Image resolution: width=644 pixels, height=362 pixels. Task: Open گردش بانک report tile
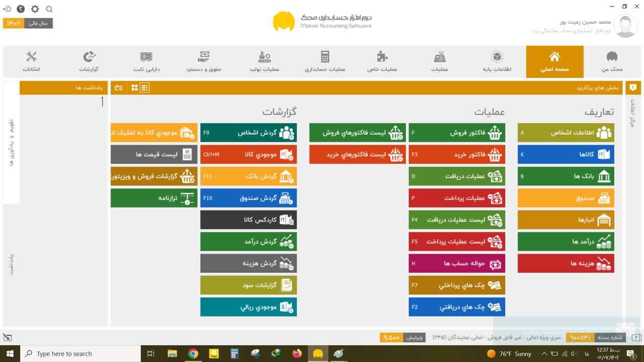click(x=249, y=176)
